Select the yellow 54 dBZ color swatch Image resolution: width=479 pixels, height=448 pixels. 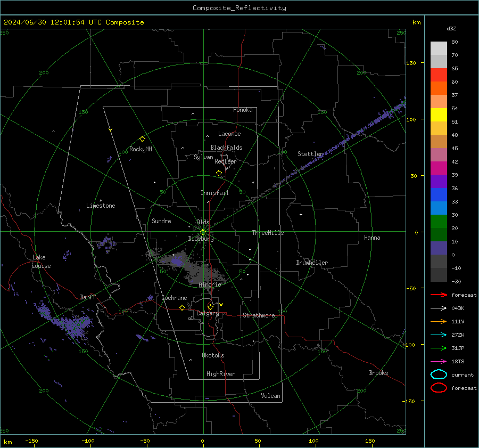click(439, 115)
